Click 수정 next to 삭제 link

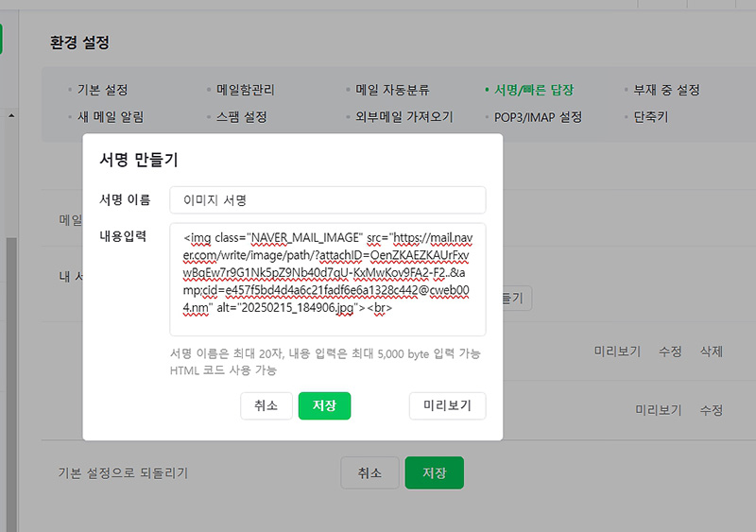[x=670, y=352]
